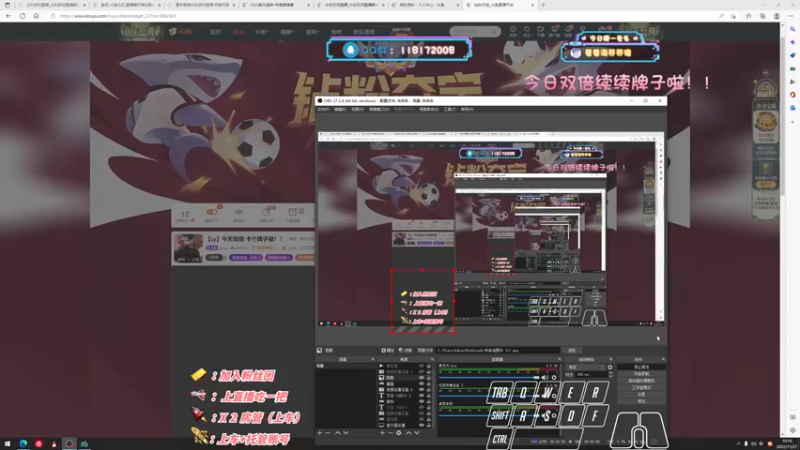Adjust first mixer channel volume slider
Image resolution: width=800 pixels, height=450 pixels.
point(488,378)
